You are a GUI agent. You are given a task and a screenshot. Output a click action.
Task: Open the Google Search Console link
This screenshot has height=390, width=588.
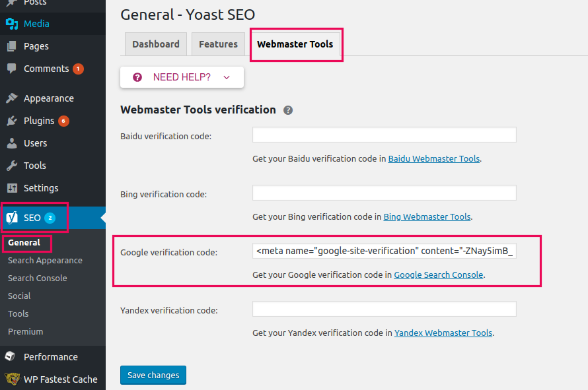(x=439, y=275)
